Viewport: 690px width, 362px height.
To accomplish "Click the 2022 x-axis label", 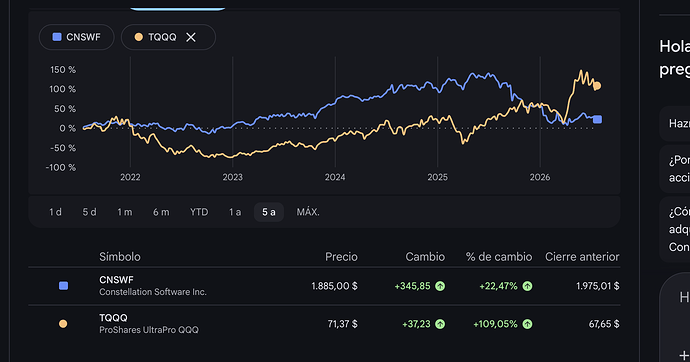I will (x=130, y=177).
